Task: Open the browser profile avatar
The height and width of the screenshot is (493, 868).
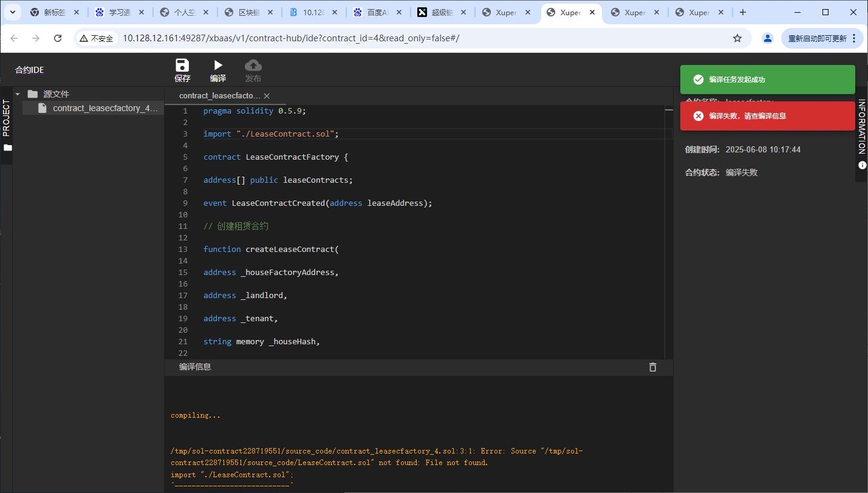Action: click(x=768, y=38)
